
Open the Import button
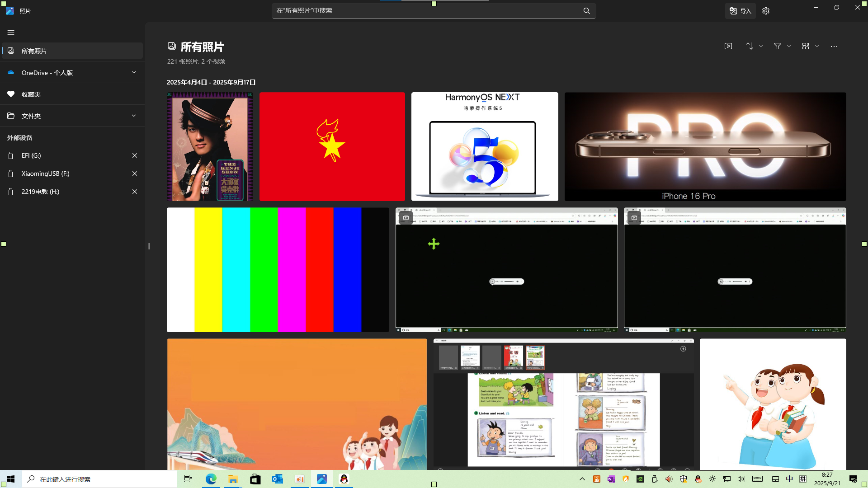pyautogui.click(x=740, y=11)
